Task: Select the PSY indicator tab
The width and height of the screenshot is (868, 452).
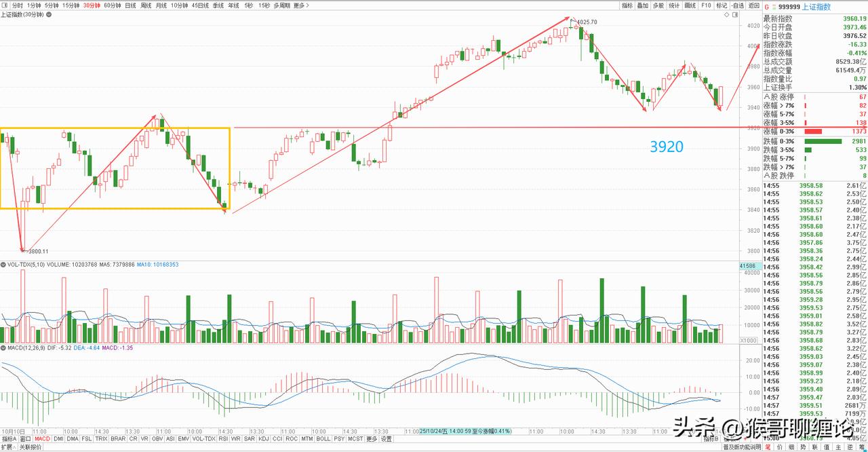Action: coord(339,439)
